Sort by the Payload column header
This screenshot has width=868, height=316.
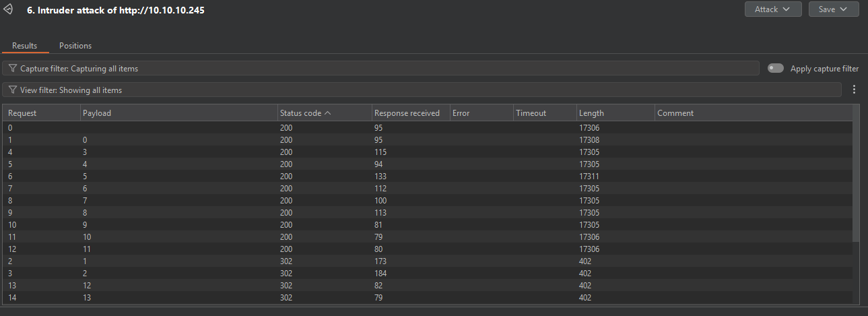click(x=178, y=113)
